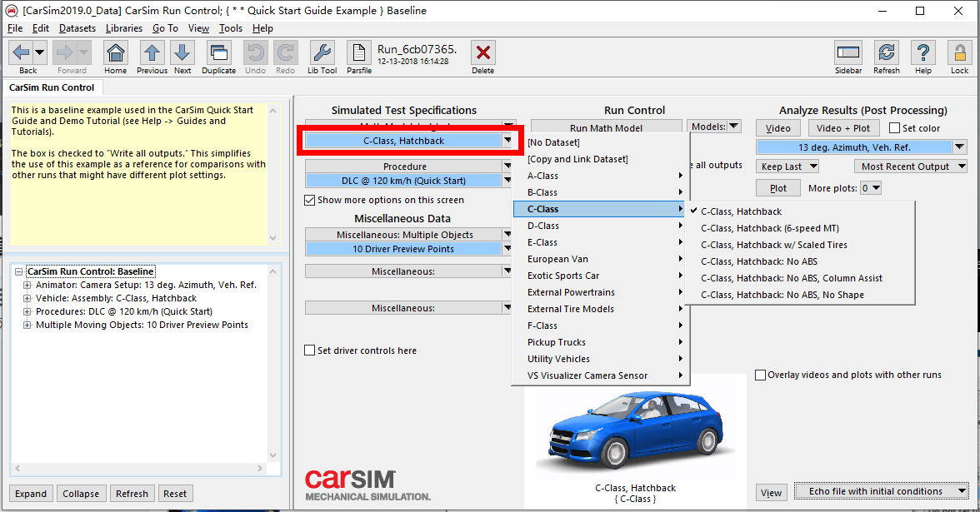Click the Video + Plot button

pos(843,128)
